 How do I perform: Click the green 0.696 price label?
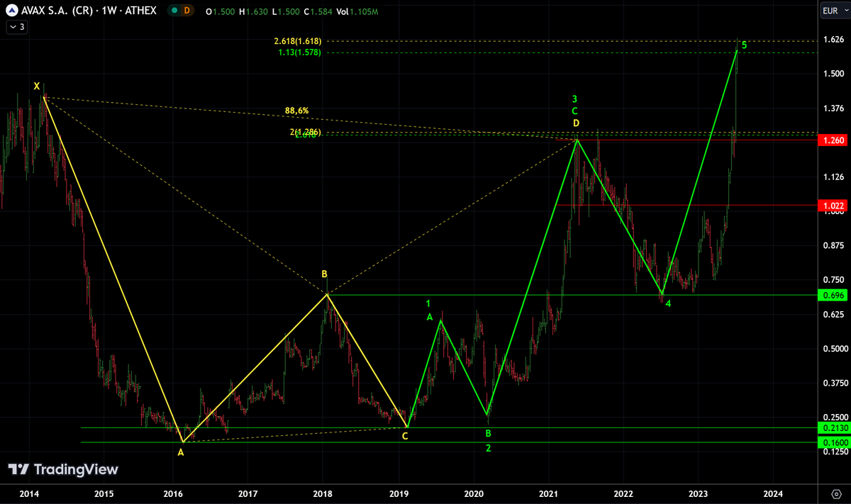point(833,295)
